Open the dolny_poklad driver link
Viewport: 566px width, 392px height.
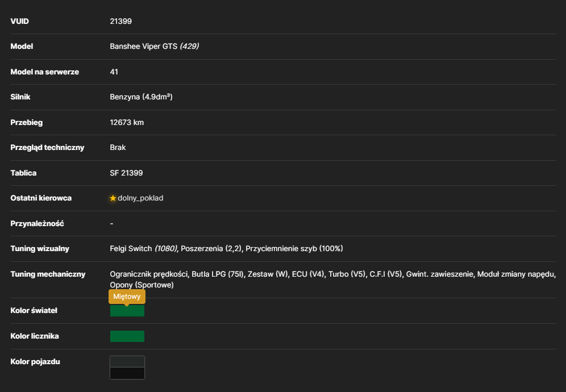point(140,198)
